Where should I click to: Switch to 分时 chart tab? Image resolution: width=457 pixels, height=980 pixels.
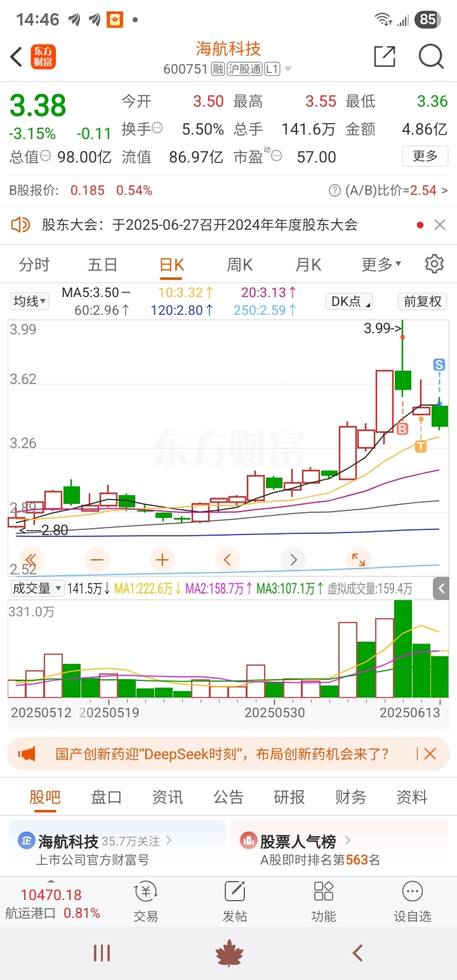coord(34,265)
